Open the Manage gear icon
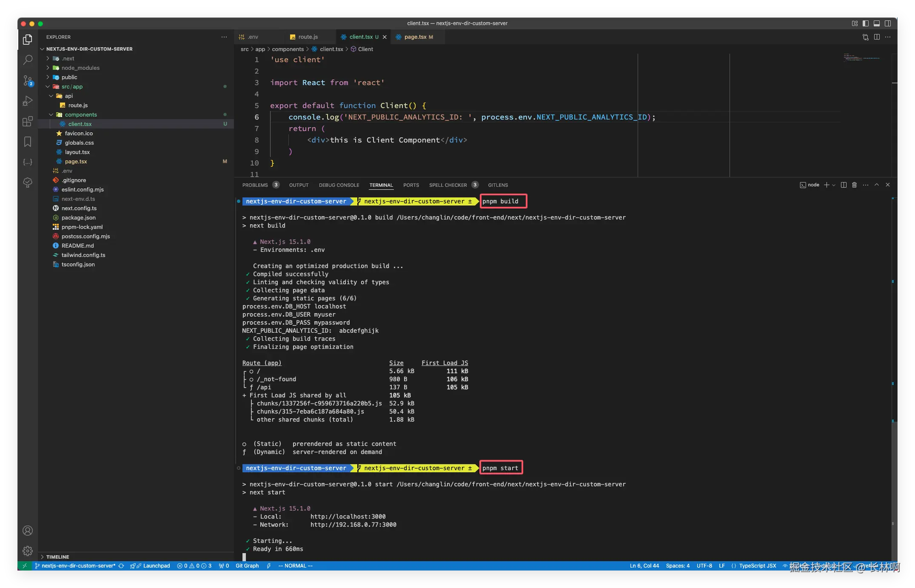This screenshot has height=588, width=915. click(x=28, y=551)
